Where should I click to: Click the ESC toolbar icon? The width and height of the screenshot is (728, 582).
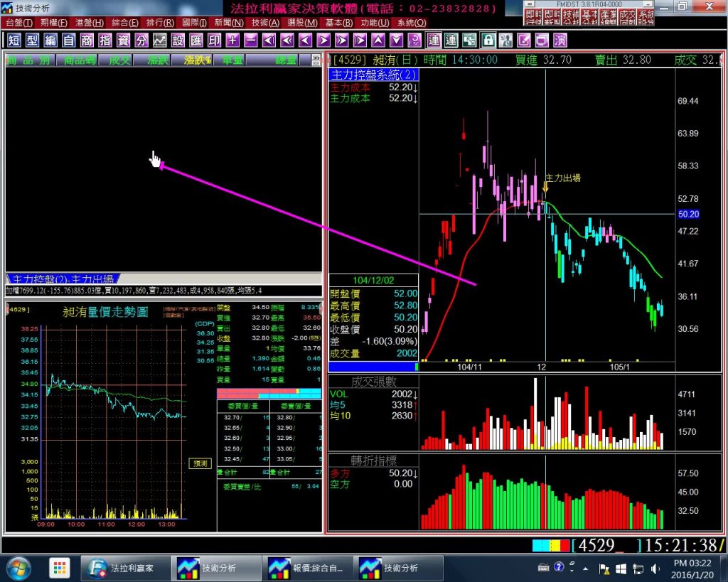tap(414, 40)
